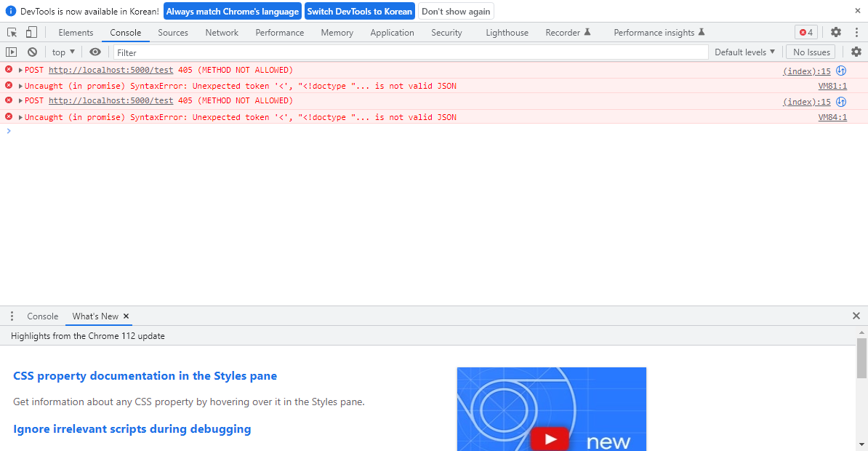Screen dimensions: 868x451
Task: Open the VM84:1 source link
Action: pos(832,117)
